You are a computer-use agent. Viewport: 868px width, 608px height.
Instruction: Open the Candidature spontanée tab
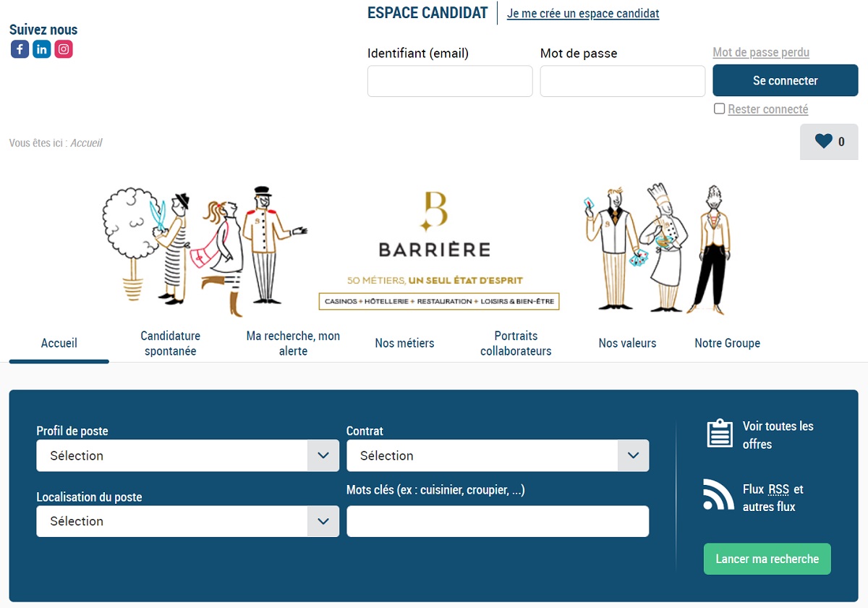[171, 343]
